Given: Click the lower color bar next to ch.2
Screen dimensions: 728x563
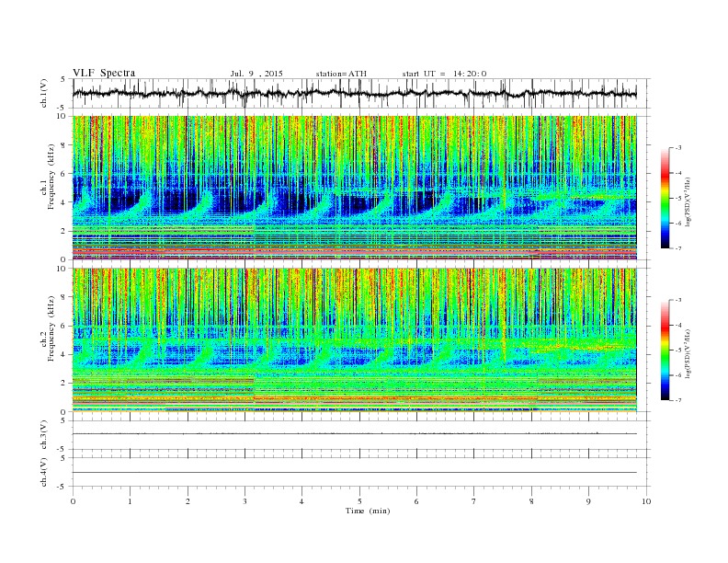Looking at the screenshot, I should (x=665, y=350).
